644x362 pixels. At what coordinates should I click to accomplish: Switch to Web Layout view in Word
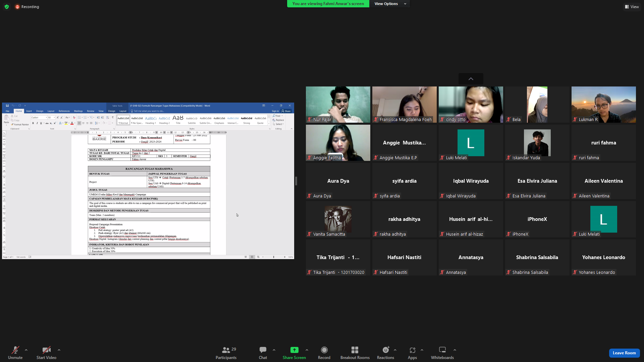(x=258, y=257)
